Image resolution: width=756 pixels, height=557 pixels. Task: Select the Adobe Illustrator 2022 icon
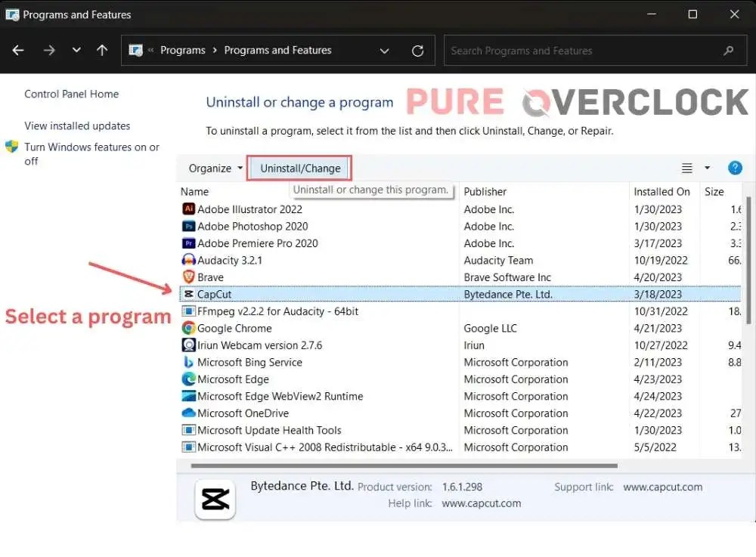point(188,209)
